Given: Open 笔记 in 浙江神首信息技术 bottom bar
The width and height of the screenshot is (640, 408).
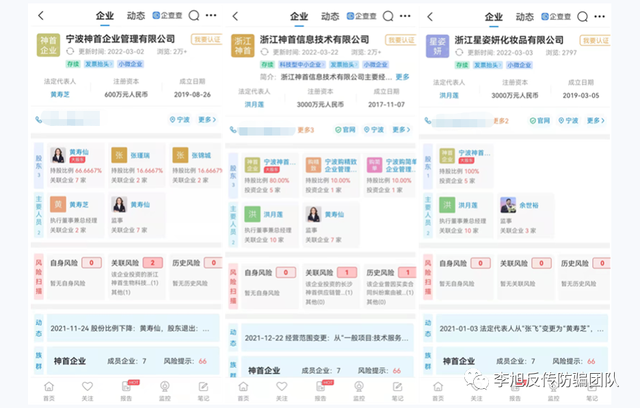Looking at the screenshot, I should pos(398,391).
